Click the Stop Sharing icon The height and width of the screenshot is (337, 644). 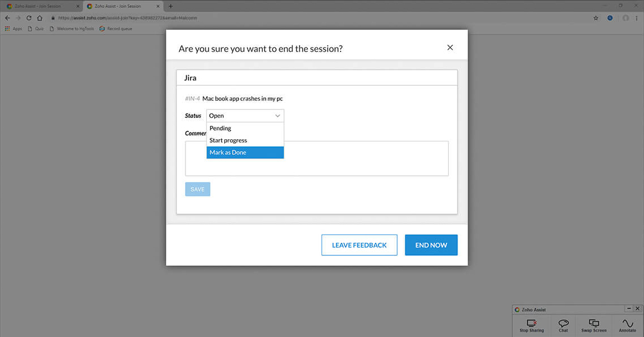(x=531, y=323)
